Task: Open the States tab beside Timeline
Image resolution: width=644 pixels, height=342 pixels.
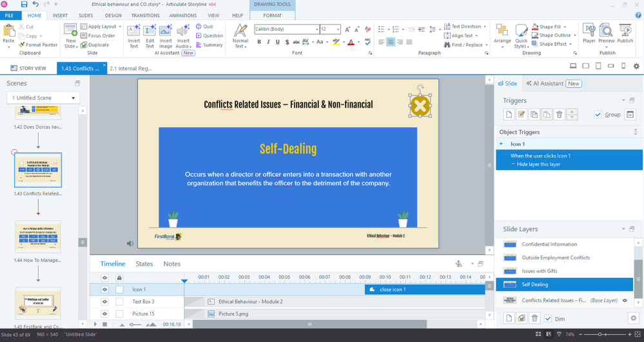Action: pos(144,264)
